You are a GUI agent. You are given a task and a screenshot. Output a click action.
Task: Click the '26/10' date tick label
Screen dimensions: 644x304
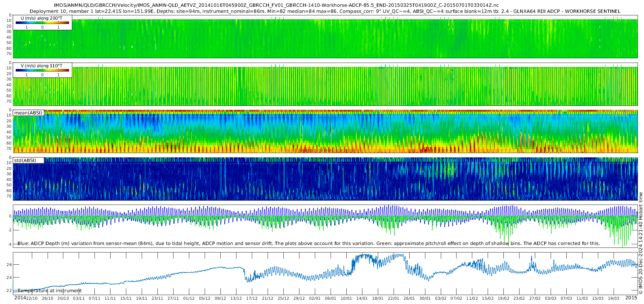[47, 298]
